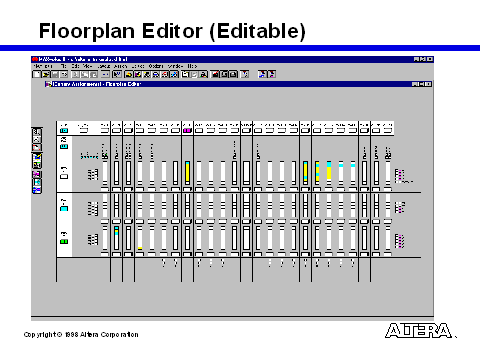Click the bottom blue-and-magenta arrows palette icon
This screenshot has width=480, height=360.
coord(37,189)
